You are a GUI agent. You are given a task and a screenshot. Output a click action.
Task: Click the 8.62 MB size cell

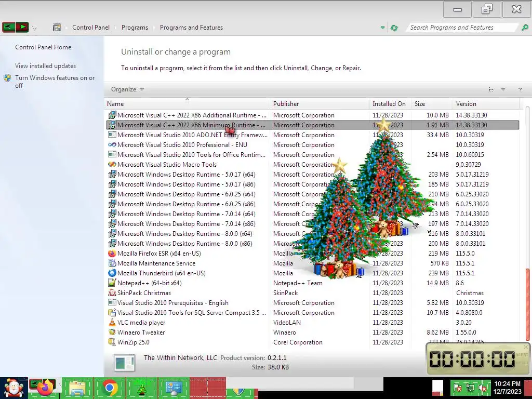pos(437,332)
